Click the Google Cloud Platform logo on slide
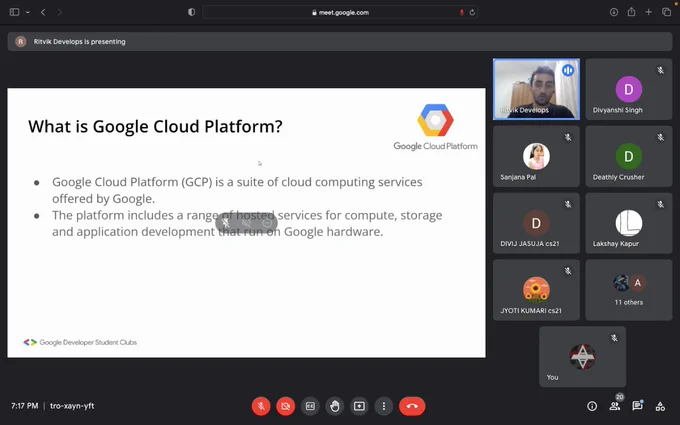This screenshot has height=425, width=680. click(435, 128)
